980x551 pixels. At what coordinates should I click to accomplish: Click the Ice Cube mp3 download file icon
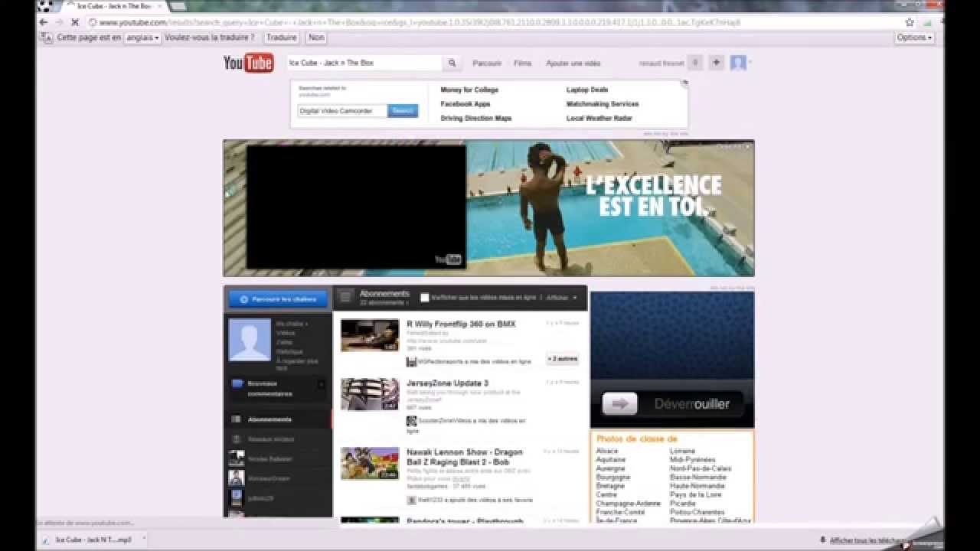click(47, 540)
